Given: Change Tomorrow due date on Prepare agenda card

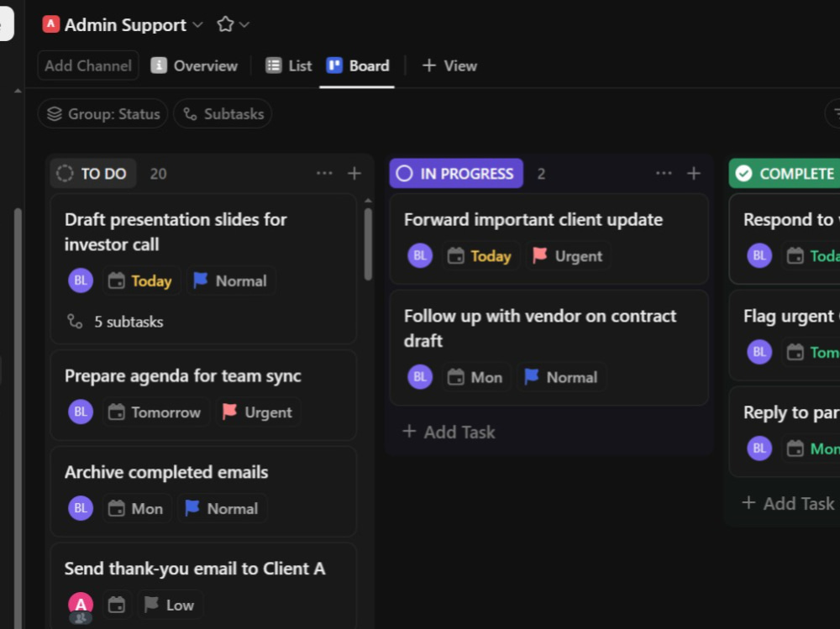Looking at the screenshot, I should point(155,411).
